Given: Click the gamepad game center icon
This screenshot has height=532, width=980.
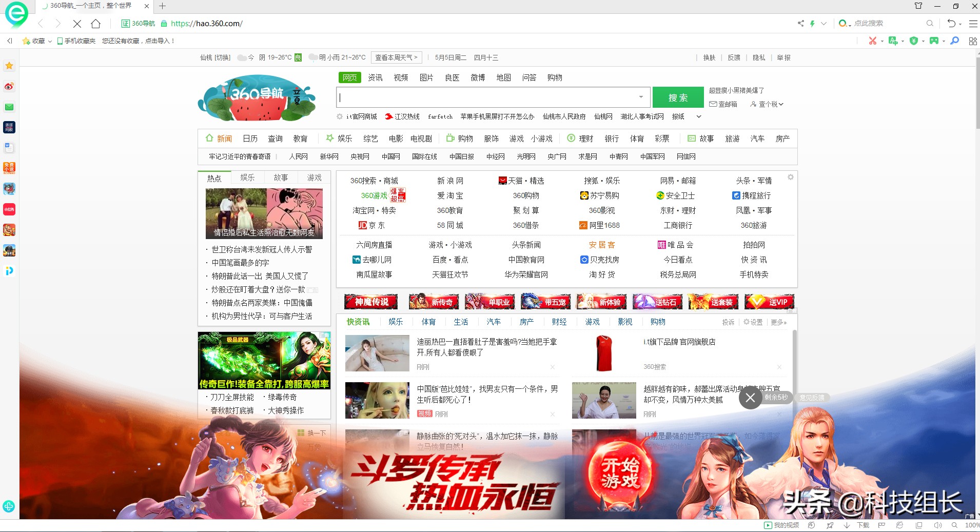Looking at the screenshot, I should click(x=934, y=40).
